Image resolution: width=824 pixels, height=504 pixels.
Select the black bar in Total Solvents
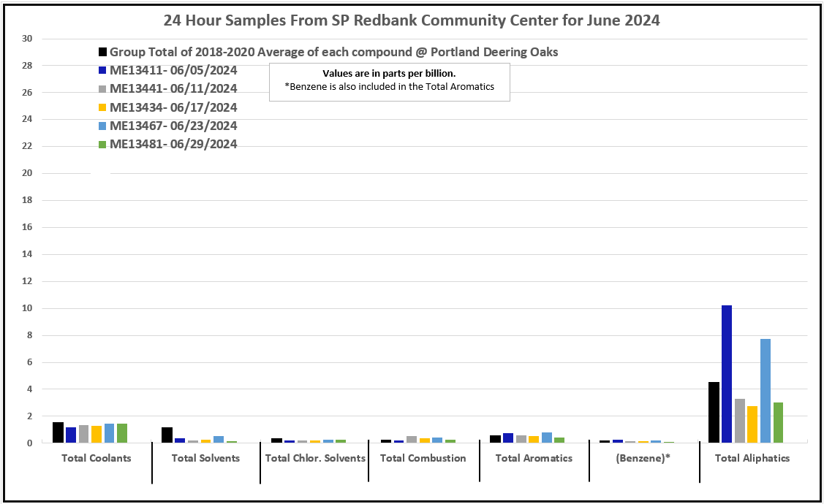[167, 435]
